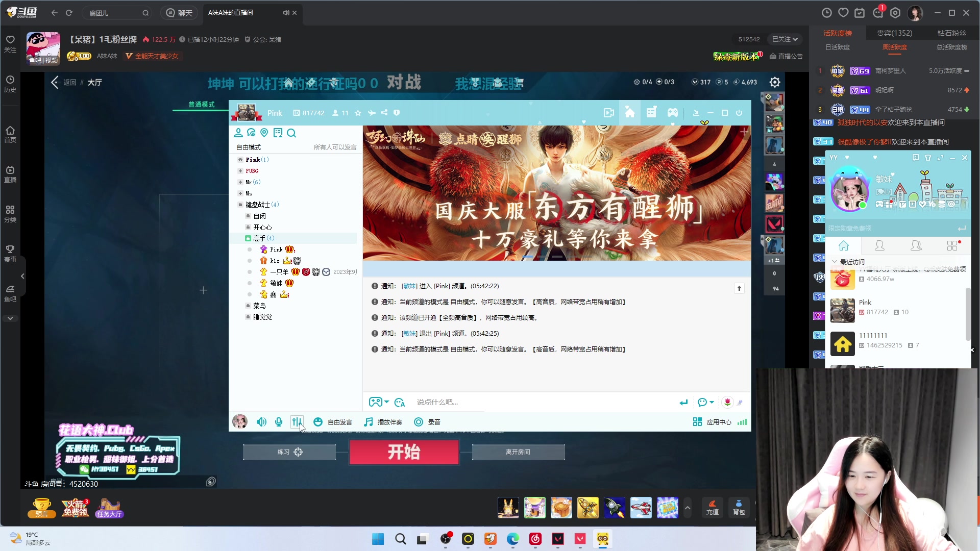
Task: Toggle the microphone icon in YY bottom bar
Action: (x=279, y=422)
